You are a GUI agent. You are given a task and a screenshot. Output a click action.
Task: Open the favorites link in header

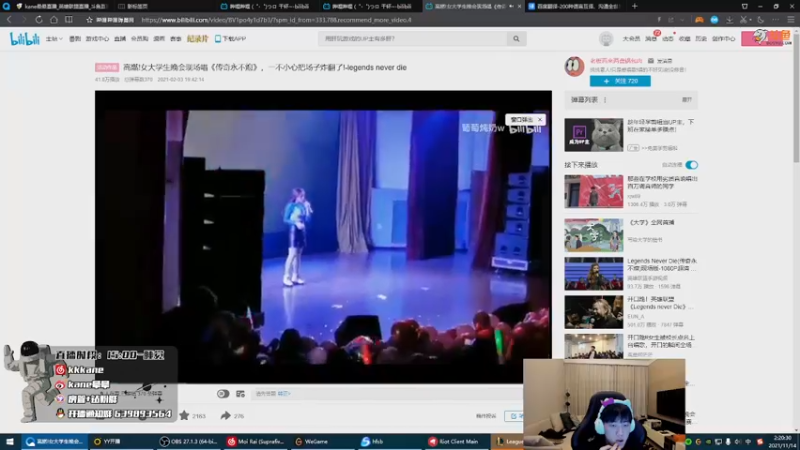click(x=684, y=39)
